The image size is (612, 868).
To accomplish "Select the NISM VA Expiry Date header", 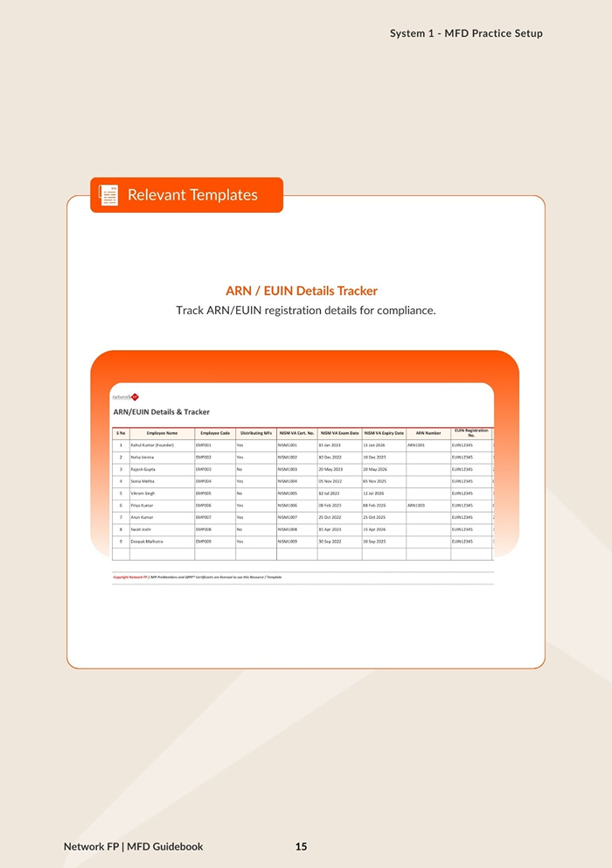I will click(383, 433).
